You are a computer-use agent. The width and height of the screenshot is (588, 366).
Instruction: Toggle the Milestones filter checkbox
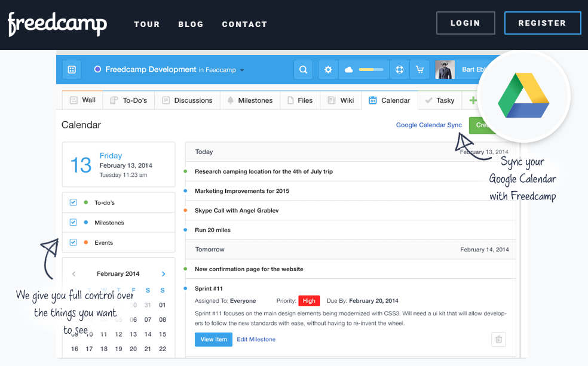[x=73, y=222]
